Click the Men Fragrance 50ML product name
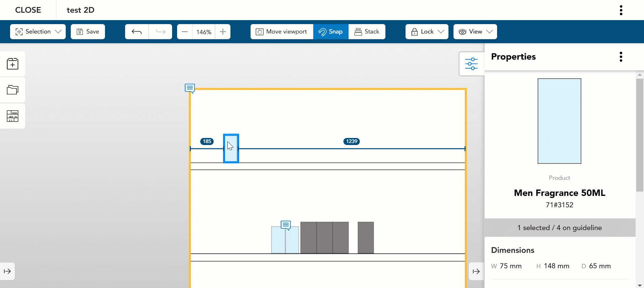The image size is (644, 288). [559, 193]
